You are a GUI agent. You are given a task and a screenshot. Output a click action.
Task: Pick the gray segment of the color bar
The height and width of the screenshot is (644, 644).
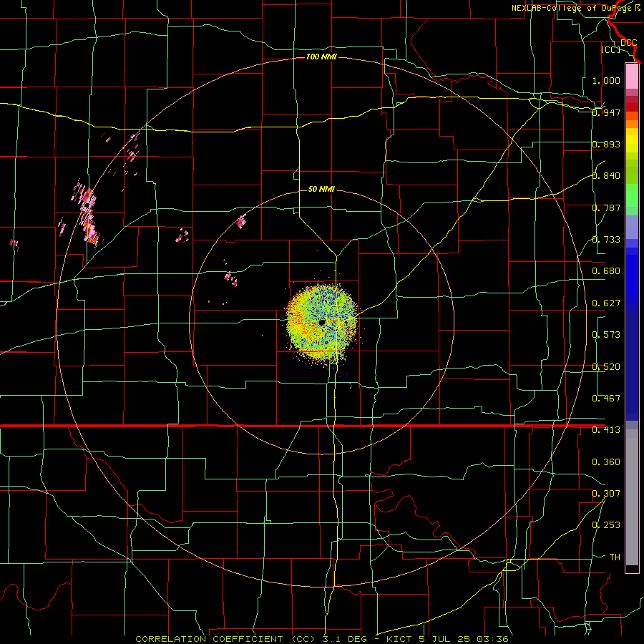coord(632,497)
